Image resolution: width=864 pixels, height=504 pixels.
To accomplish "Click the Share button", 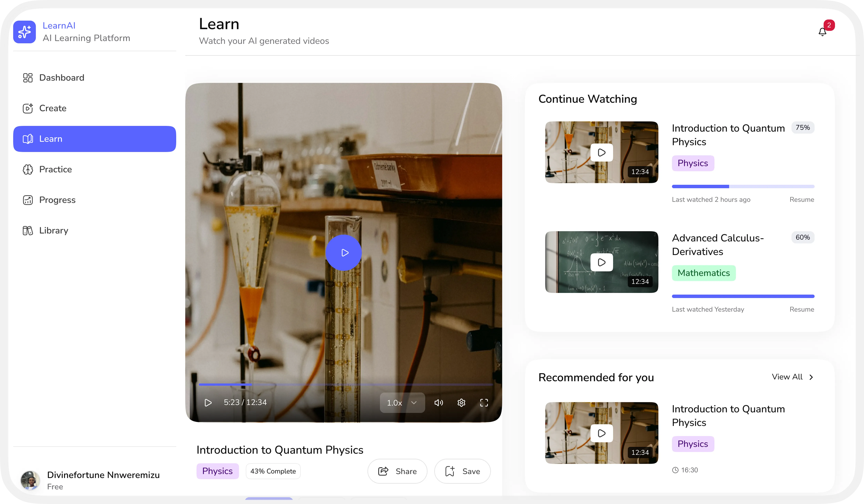I will point(397,471).
